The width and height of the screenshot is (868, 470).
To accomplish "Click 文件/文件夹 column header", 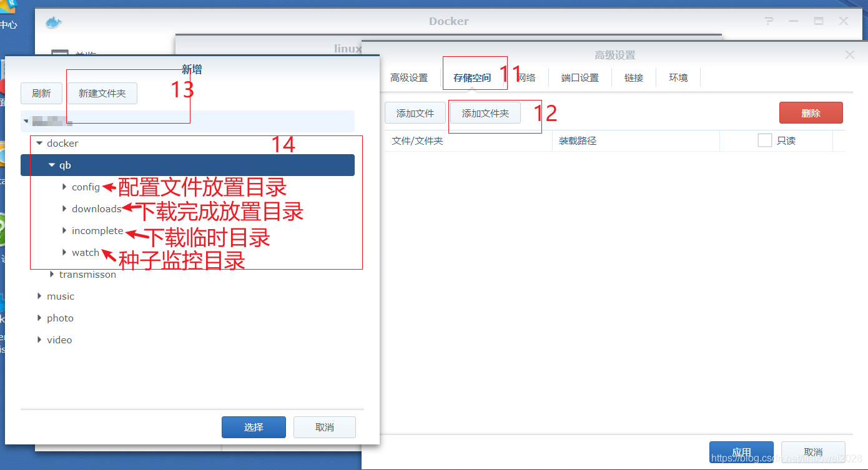I will (x=468, y=141).
